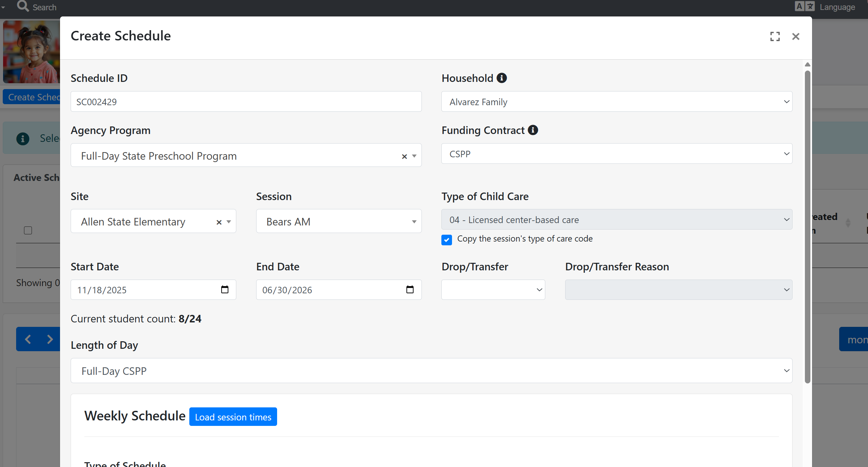Viewport: 868px width, 467px height.
Task: Uncheck Copy the session's type of care code
Action: [x=447, y=239]
